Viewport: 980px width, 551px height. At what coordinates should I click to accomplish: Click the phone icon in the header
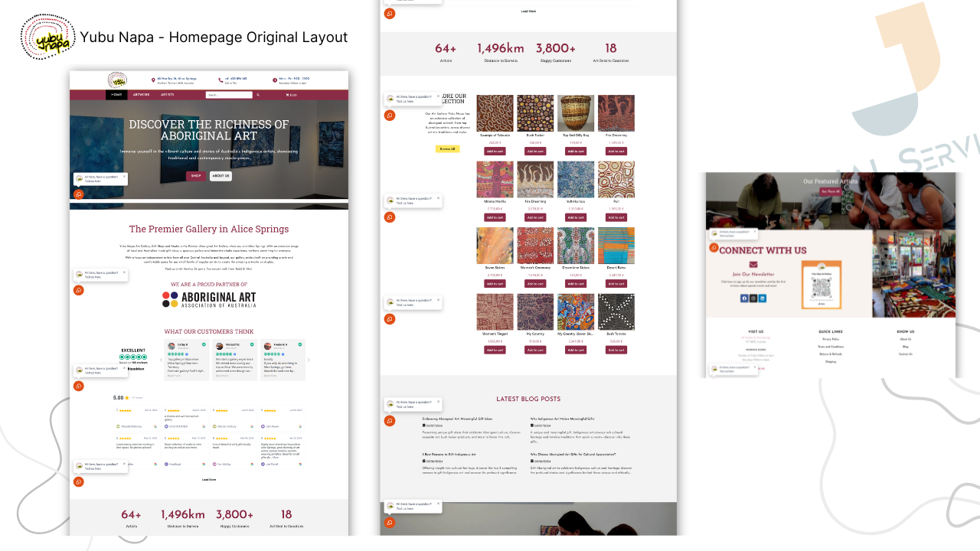point(220,80)
